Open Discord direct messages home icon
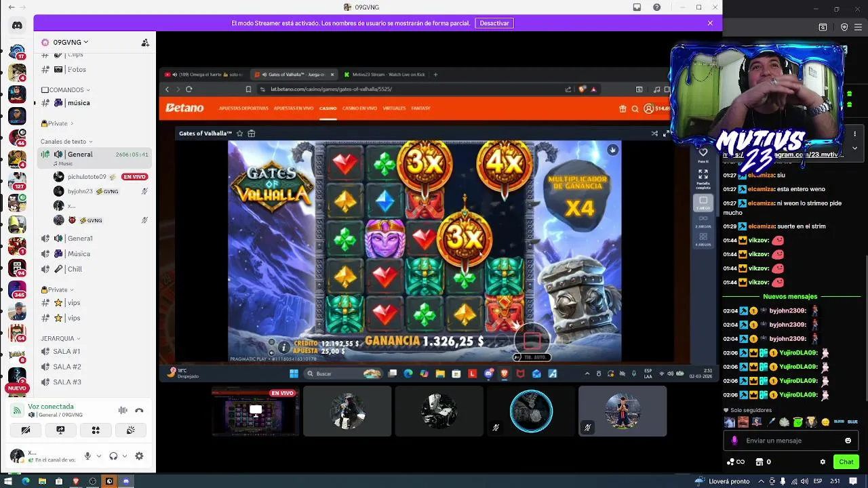The height and width of the screenshot is (488, 868). [17, 25]
